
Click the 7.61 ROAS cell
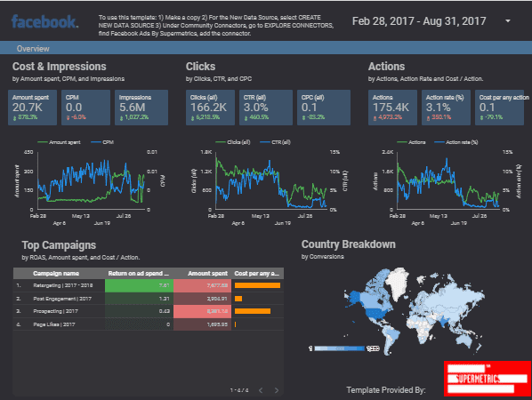pyautogui.click(x=139, y=285)
